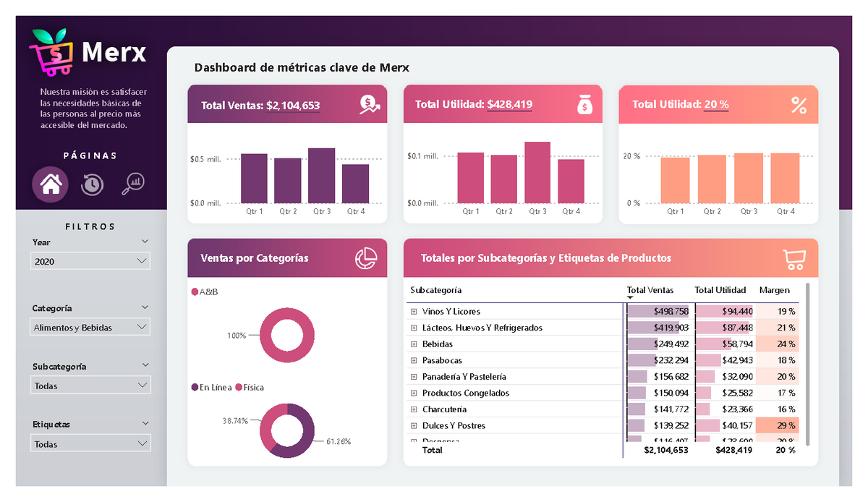The height and width of the screenshot is (502, 868).
Task: Click the cart icon on the subcategories table header
Action: (795, 258)
